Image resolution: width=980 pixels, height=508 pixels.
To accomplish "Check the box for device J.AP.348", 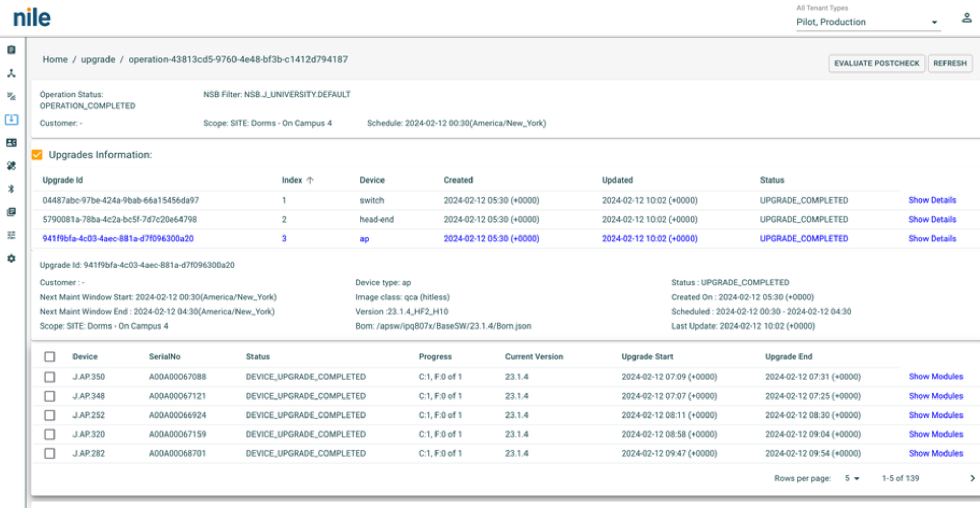I will tap(49, 396).
